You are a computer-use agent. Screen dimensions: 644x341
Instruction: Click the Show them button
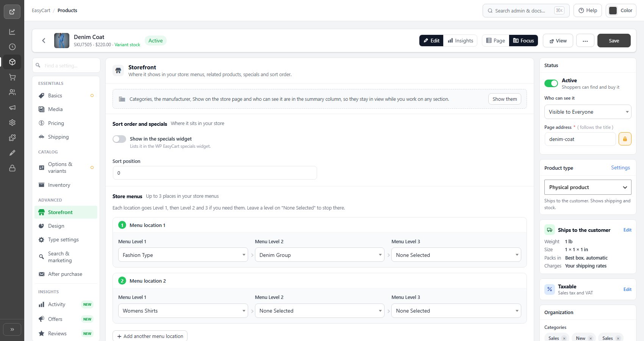click(505, 99)
